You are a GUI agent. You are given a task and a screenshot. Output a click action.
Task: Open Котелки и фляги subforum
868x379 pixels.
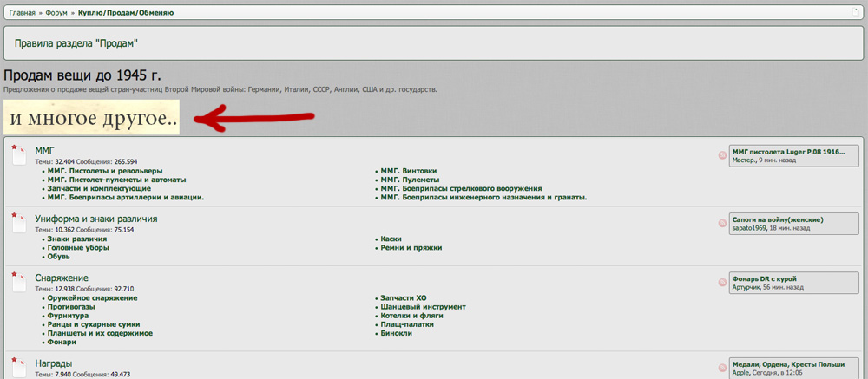pos(411,317)
